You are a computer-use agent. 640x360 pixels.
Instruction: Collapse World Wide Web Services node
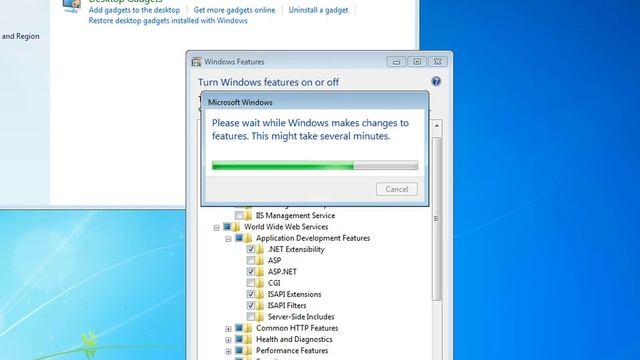point(217,228)
